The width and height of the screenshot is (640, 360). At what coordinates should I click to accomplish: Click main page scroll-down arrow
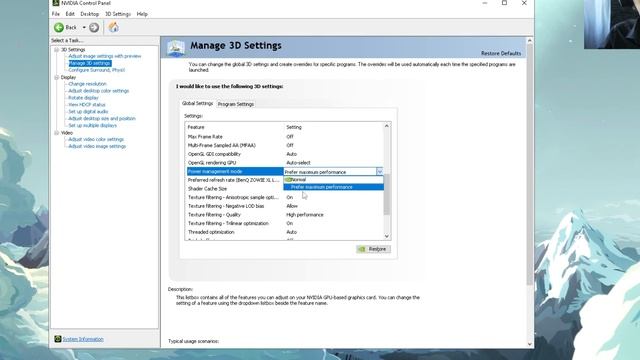pos(530,344)
